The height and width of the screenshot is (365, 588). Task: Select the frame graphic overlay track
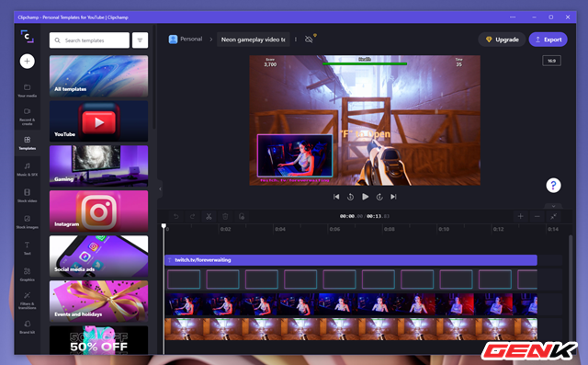[x=351, y=279]
